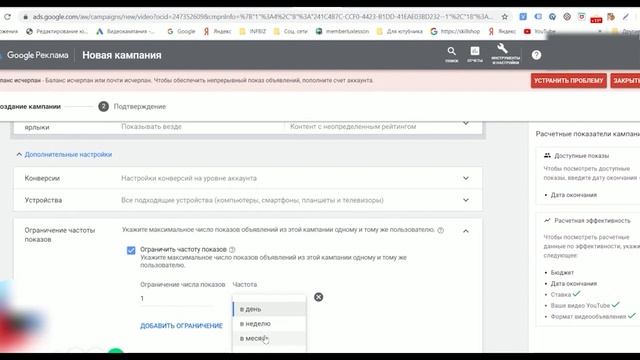The width and height of the screenshot is (640, 360).
Task: Open the 'Для клубника' bookmark folder
Action: tap(400, 31)
